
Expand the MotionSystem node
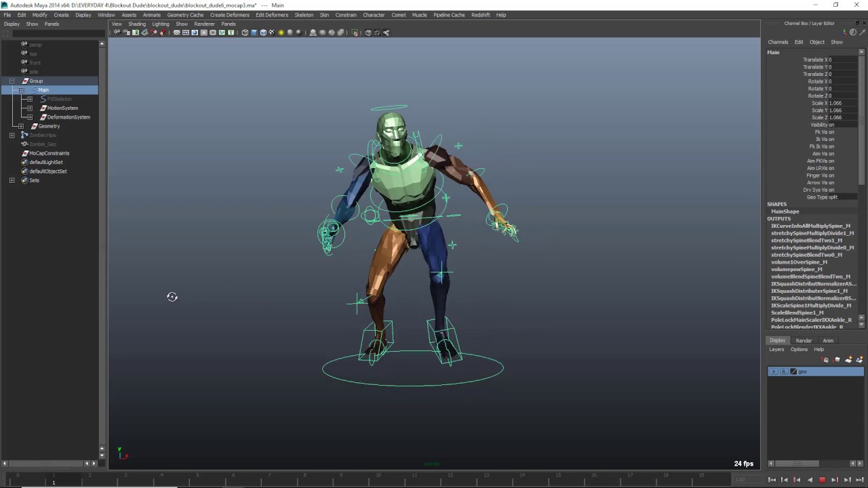[x=30, y=108]
